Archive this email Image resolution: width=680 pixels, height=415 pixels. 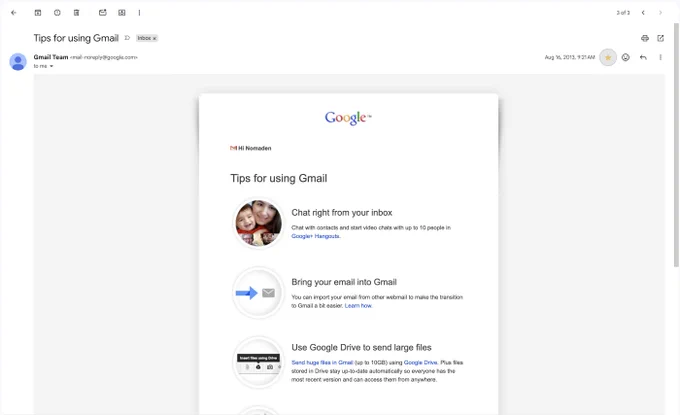38,13
